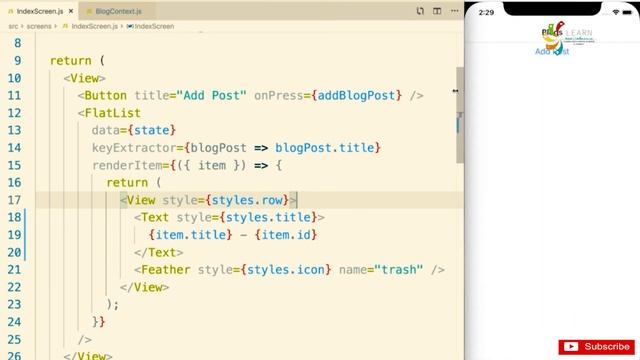This screenshot has height=360, width=640.
Task: Click the IndexScreen.js breadcrumb segment
Action: pyautogui.click(x=94, y=26)
